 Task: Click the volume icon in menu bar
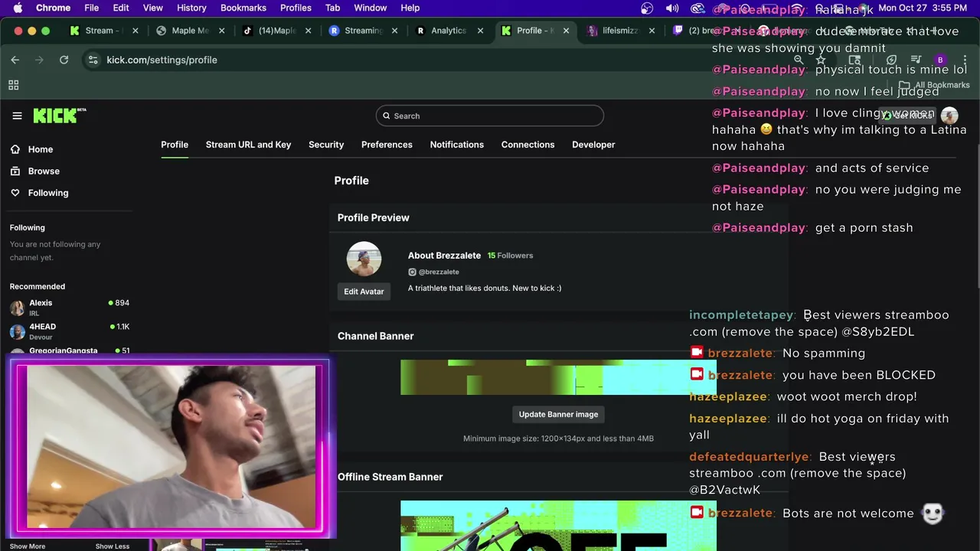[x=672, y=8]
